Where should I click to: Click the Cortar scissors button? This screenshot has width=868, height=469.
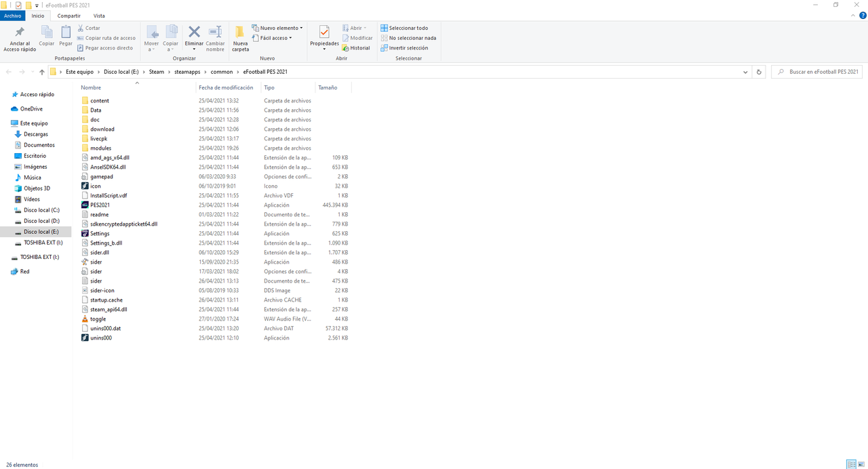coord(89,28)
